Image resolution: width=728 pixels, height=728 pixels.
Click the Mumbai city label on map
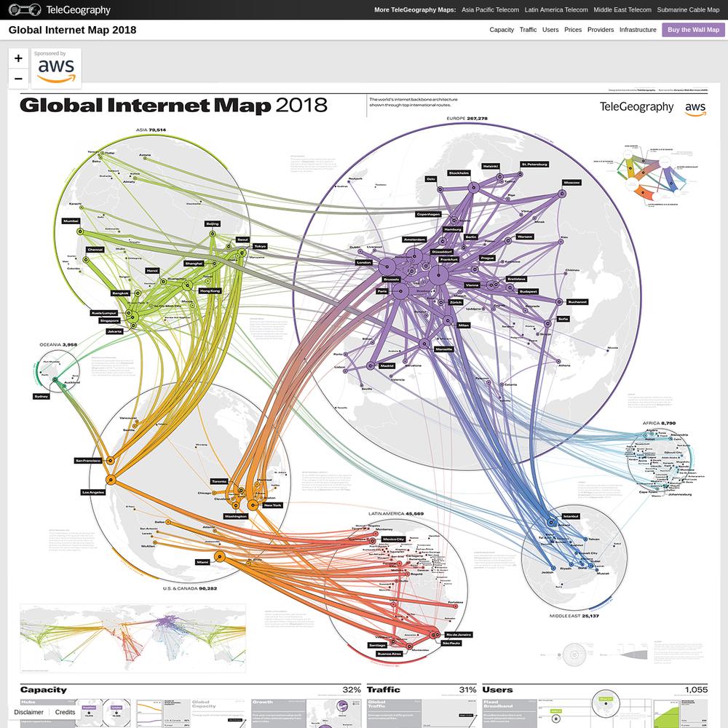coord(71,221)
